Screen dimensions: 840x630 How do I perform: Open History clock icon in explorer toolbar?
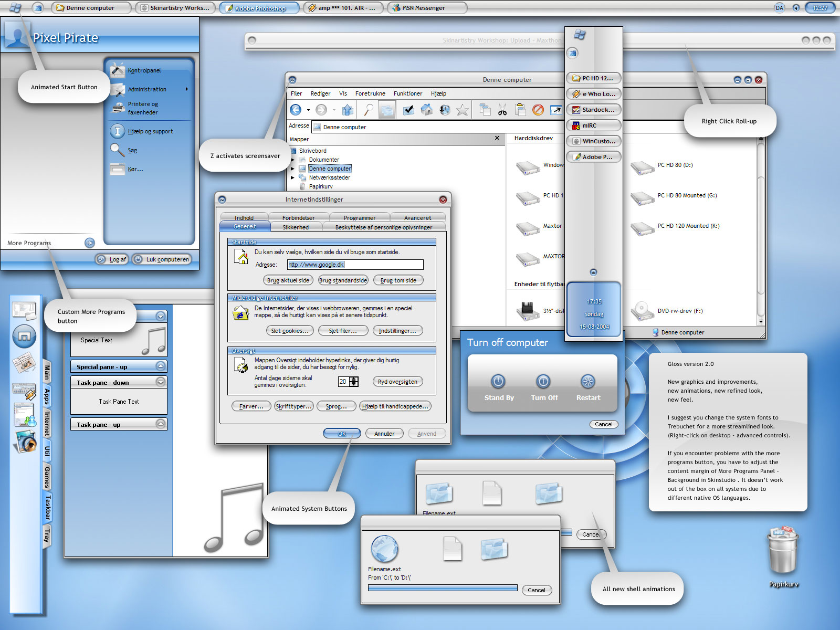tap(445, 110)
